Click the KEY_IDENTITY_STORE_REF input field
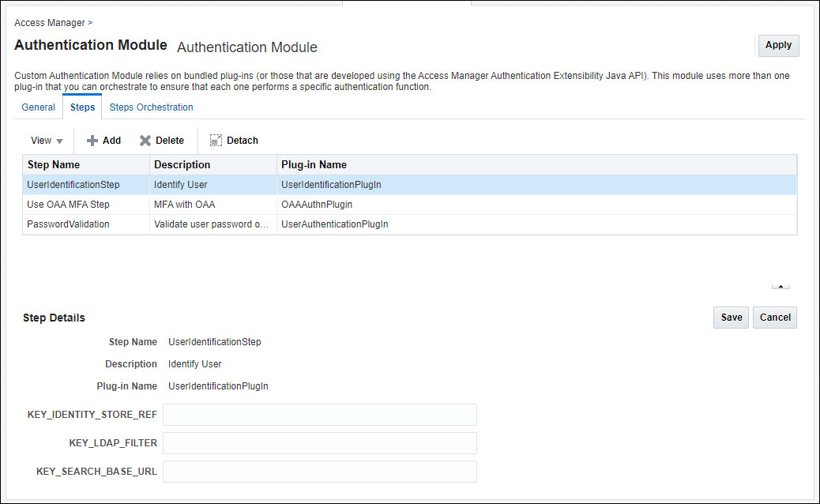820x504 pixels. [319, 414]
